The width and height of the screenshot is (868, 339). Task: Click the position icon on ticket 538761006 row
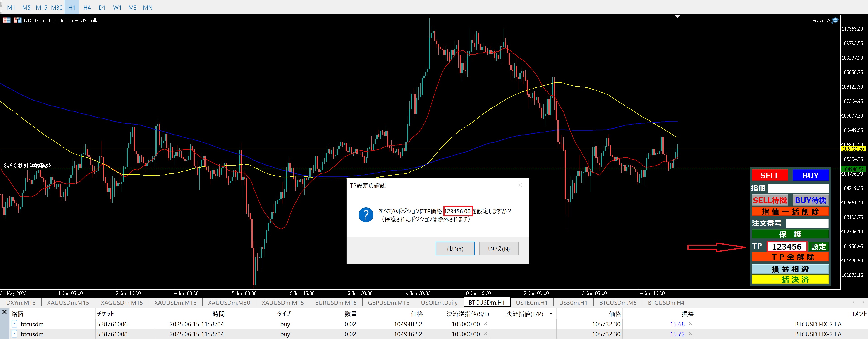point(14,324)
